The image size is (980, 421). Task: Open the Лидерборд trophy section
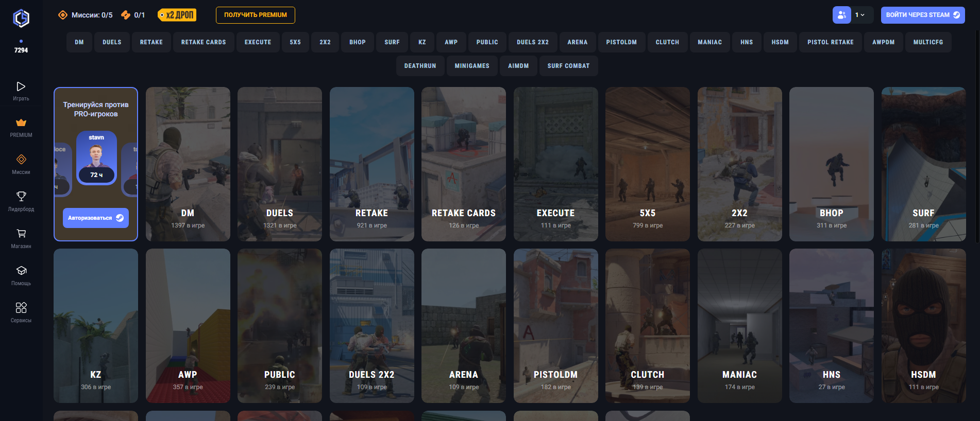21,201
